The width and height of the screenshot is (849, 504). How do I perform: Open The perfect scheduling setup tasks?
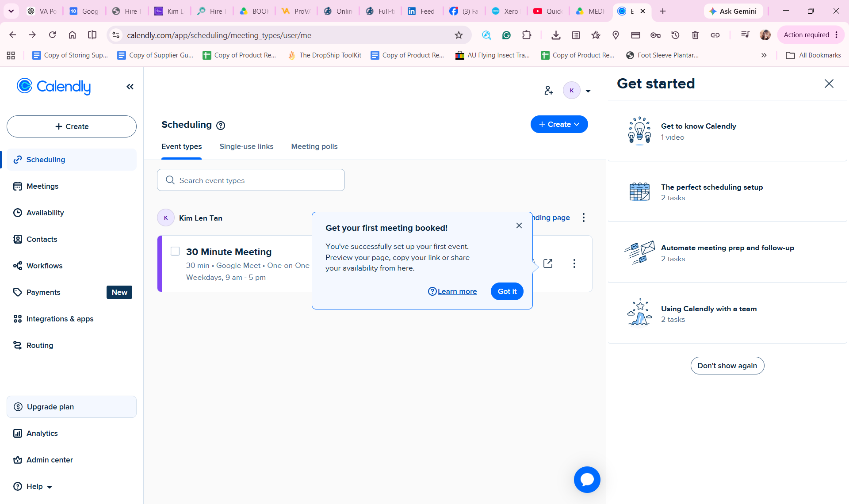727,192
